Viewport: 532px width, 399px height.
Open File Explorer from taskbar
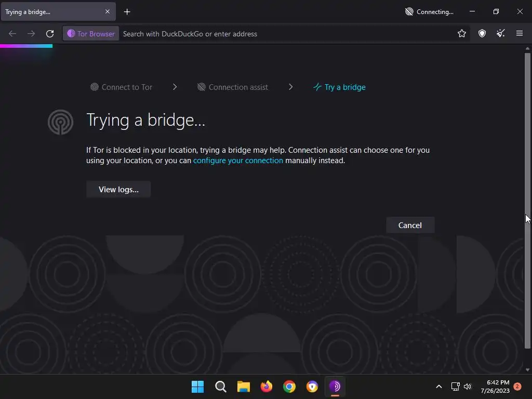(x=243, y=387)
